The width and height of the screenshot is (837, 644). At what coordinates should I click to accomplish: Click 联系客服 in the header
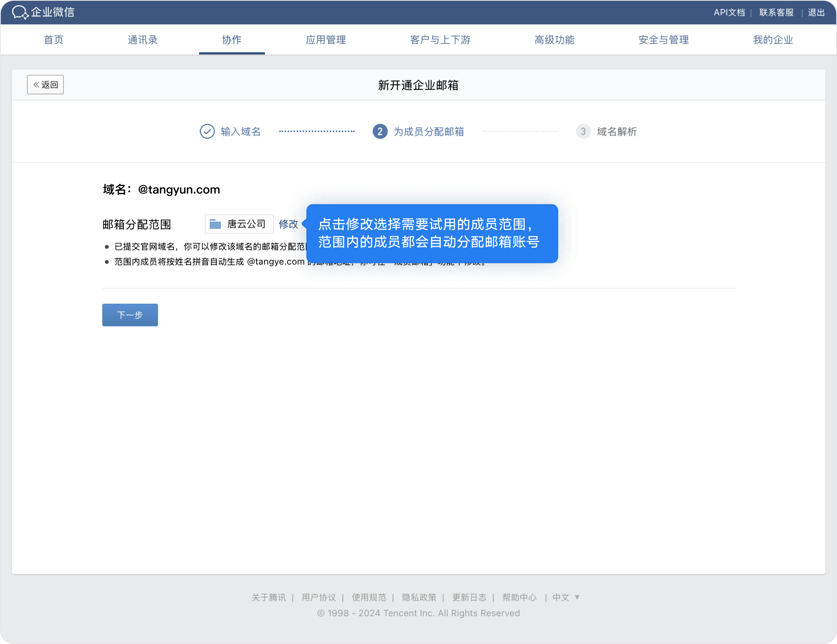(776, 12)
